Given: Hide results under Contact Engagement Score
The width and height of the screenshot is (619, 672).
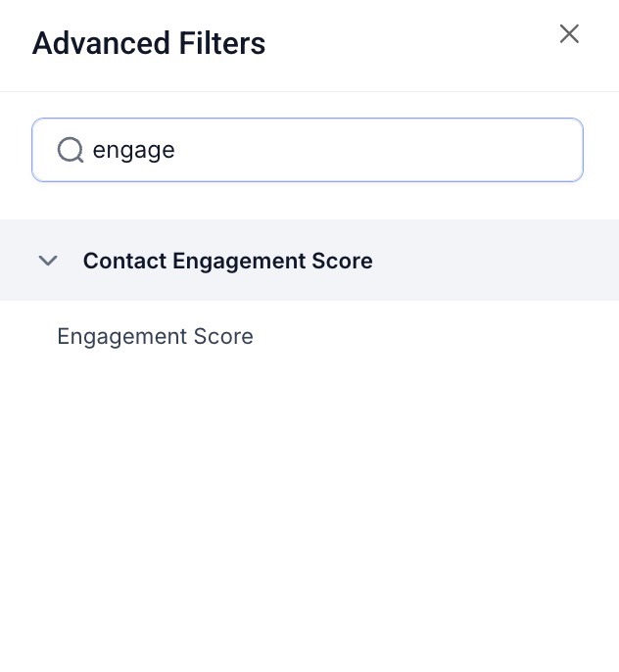Looking at the screenshot, I should pyautogui.click(x=47, y=261).
